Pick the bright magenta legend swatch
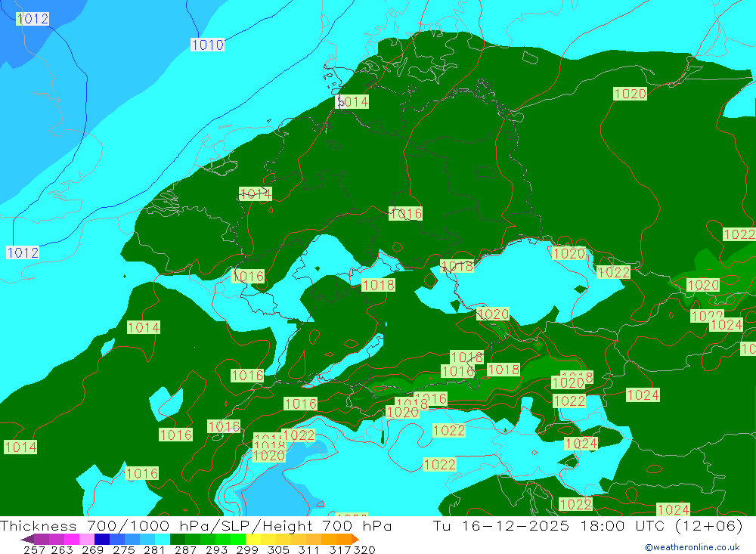756x554 pixels. tap(70, 539)
